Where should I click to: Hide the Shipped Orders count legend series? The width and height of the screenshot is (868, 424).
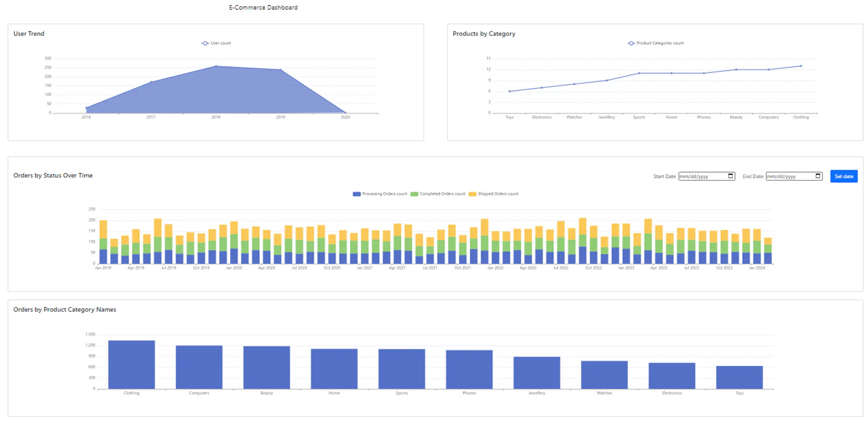tap(494, 194)
